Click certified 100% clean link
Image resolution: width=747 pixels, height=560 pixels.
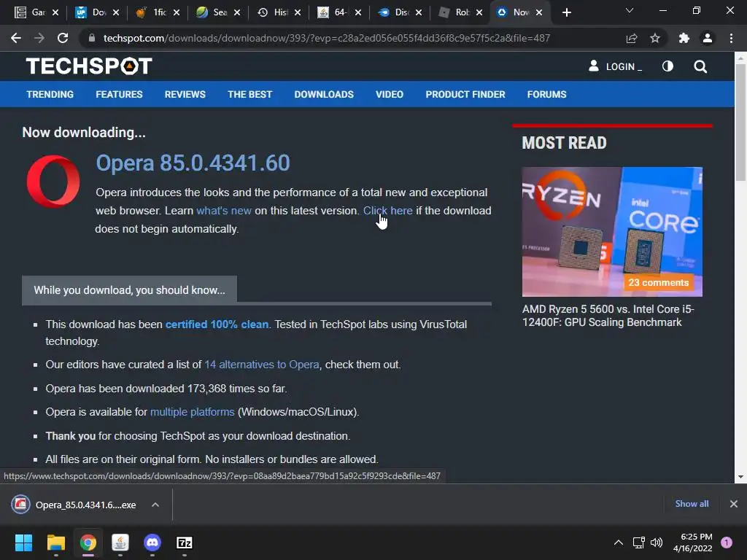coord(217,324)
